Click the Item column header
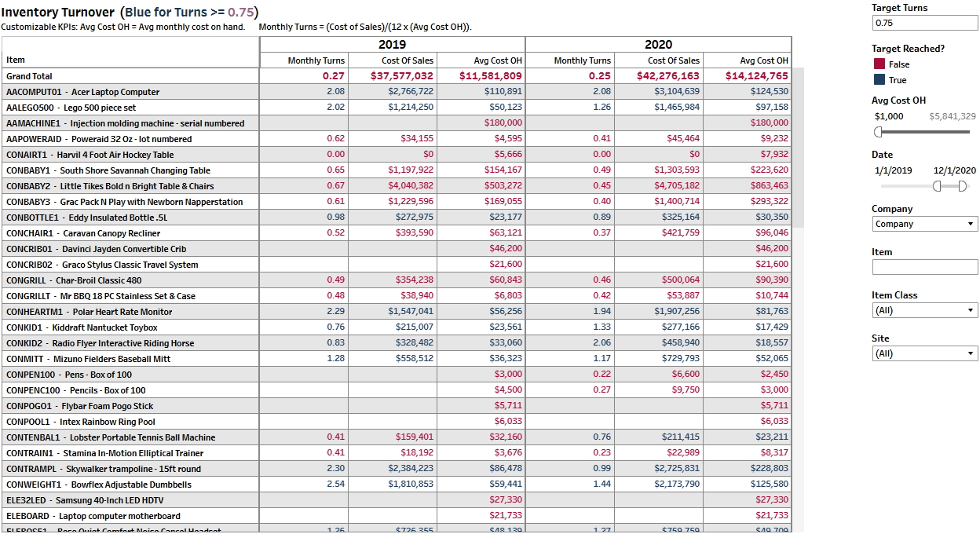980x534 pixels. pyautogui.click(x=16, y=60)
